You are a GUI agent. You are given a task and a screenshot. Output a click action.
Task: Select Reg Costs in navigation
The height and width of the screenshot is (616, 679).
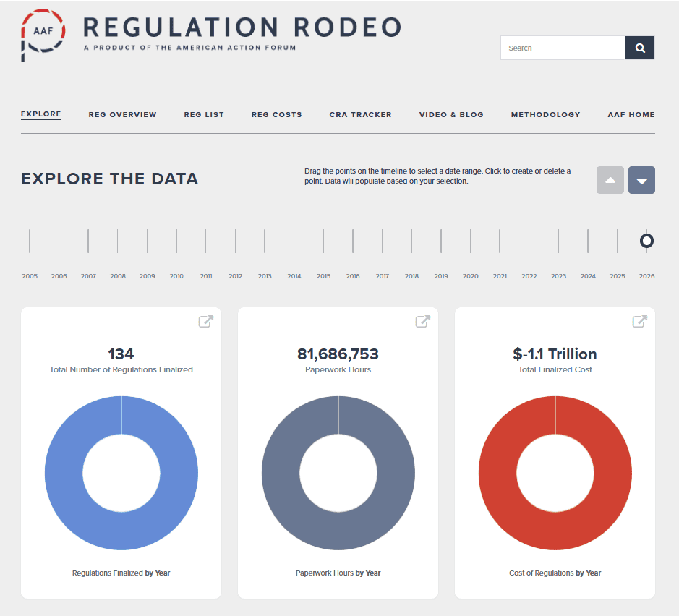pyautogui.click(x=277, y=115)
